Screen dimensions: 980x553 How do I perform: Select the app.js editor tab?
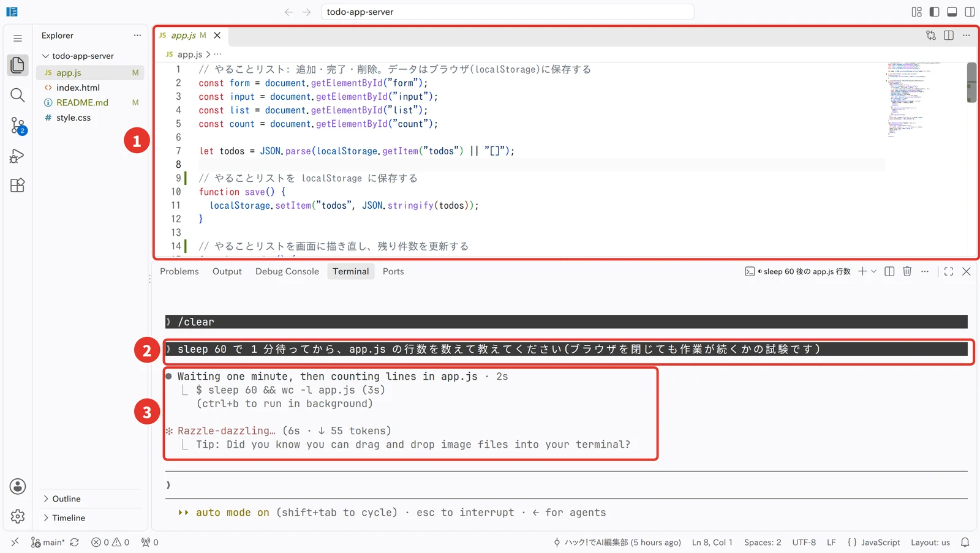(190, 36)
